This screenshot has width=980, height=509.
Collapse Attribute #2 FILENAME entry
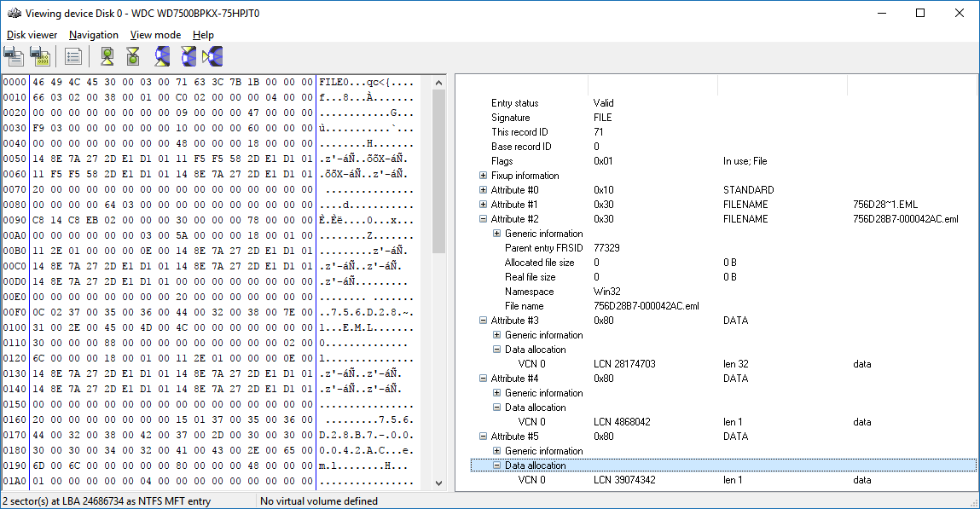click(x=484, y=219)
